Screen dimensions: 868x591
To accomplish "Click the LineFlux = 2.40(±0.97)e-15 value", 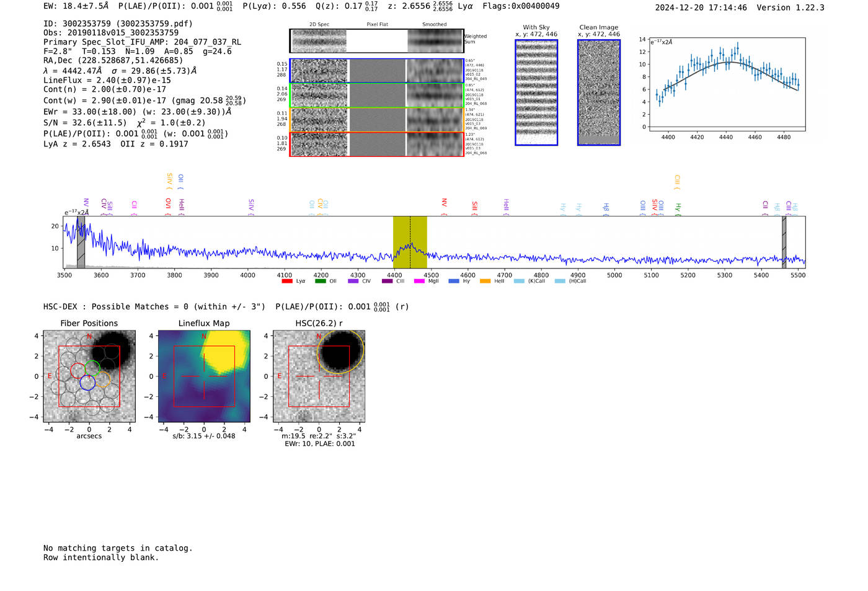I will pyautogui.click(x=107, y=81).
